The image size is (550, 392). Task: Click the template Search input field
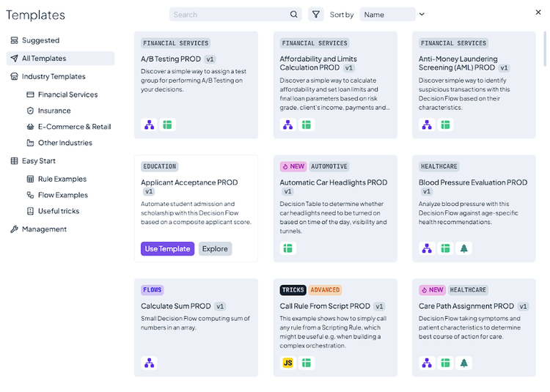[x=229, y=14]
